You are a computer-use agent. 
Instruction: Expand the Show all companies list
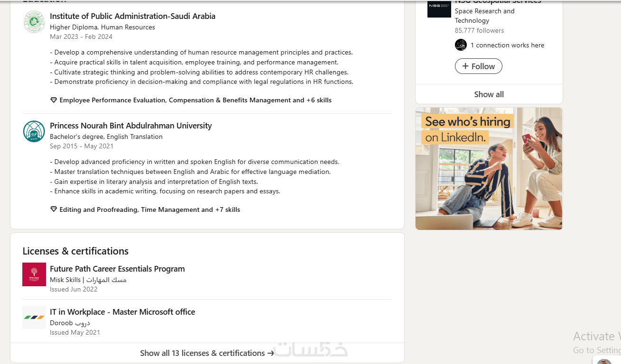coord(489,94)
